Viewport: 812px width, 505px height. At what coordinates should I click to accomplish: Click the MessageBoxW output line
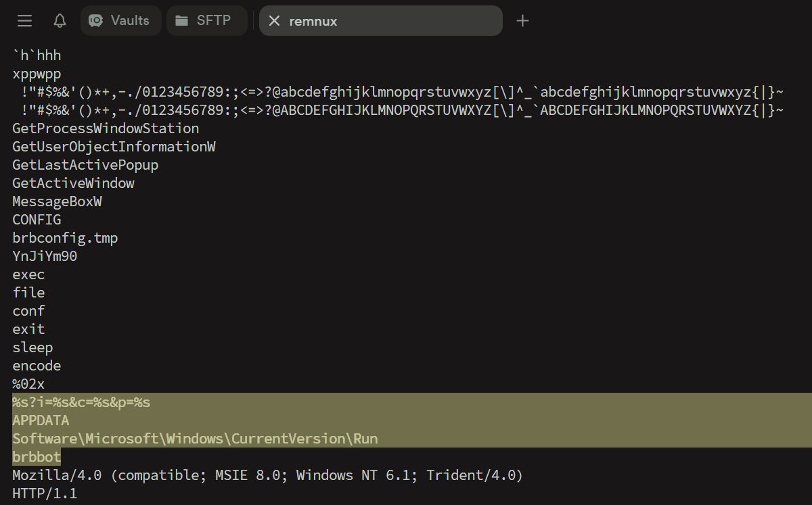coord(57,201)
